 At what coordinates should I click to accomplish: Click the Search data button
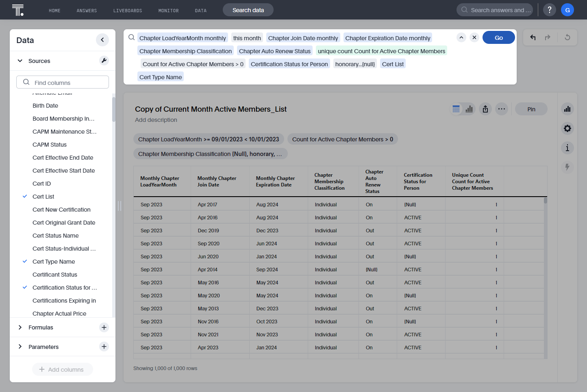(248, 10)
